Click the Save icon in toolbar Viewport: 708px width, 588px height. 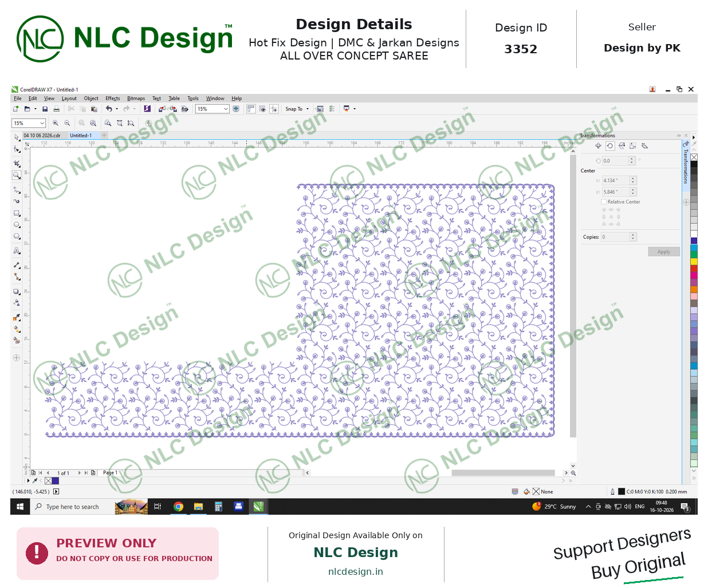(x=45, y=109)
